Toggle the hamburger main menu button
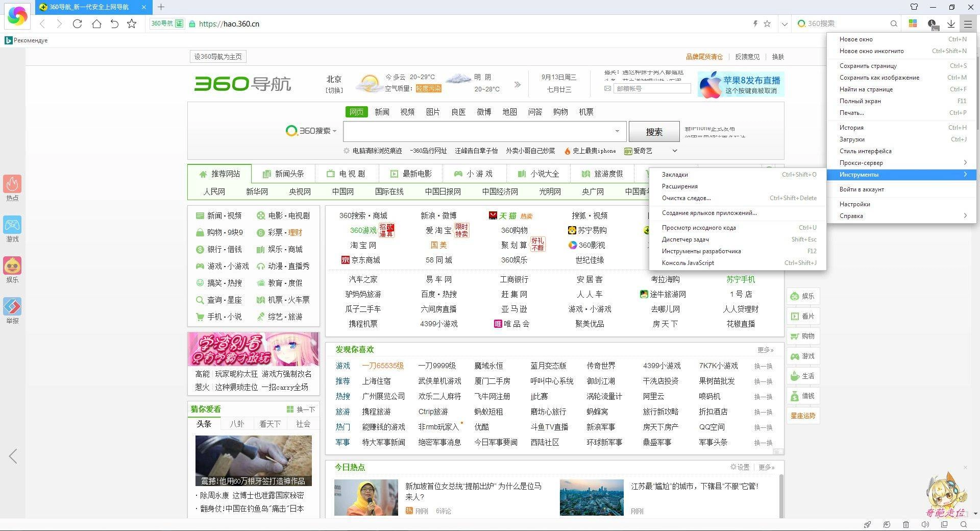 coord(968,23)
